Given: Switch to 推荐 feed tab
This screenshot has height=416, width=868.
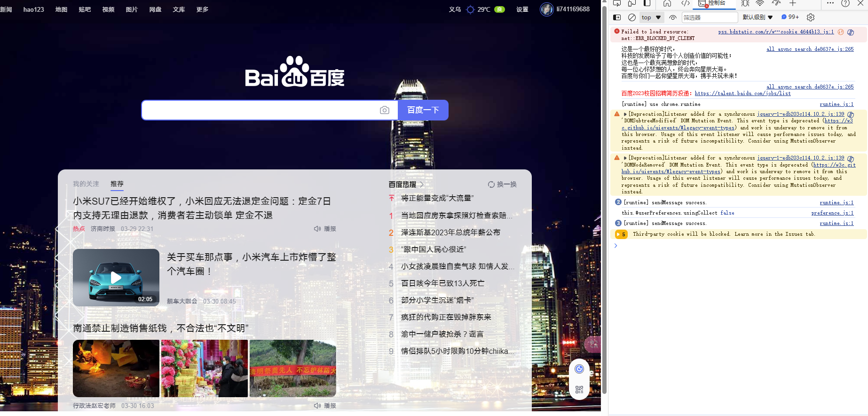Looking at the screenshot, I should pyautogui.click(x=117, y=184).
